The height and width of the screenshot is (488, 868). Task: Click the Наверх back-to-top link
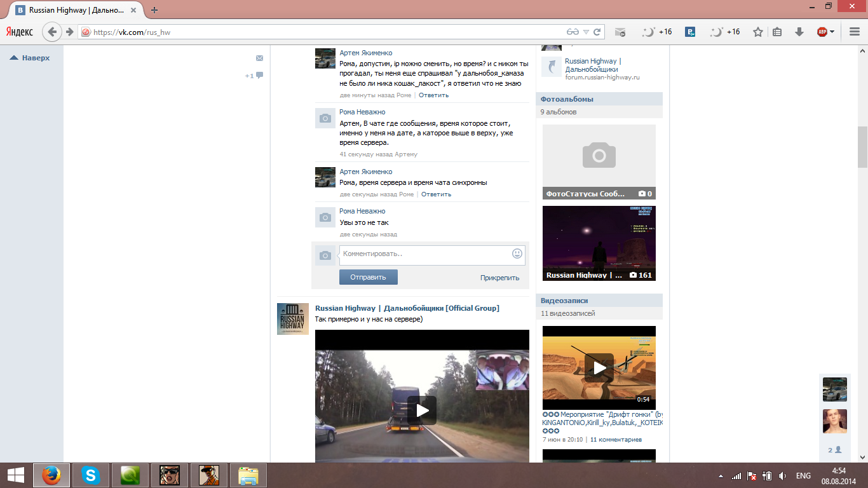pos(30,58)
